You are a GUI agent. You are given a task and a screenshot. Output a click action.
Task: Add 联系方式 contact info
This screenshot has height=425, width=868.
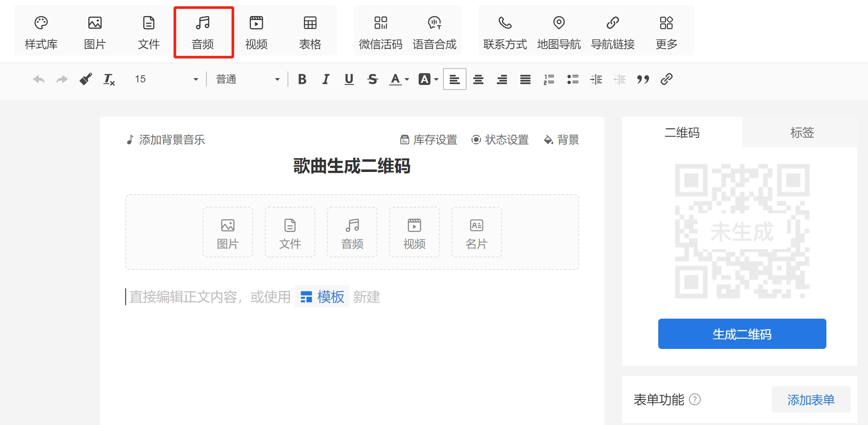coord(505,32)
